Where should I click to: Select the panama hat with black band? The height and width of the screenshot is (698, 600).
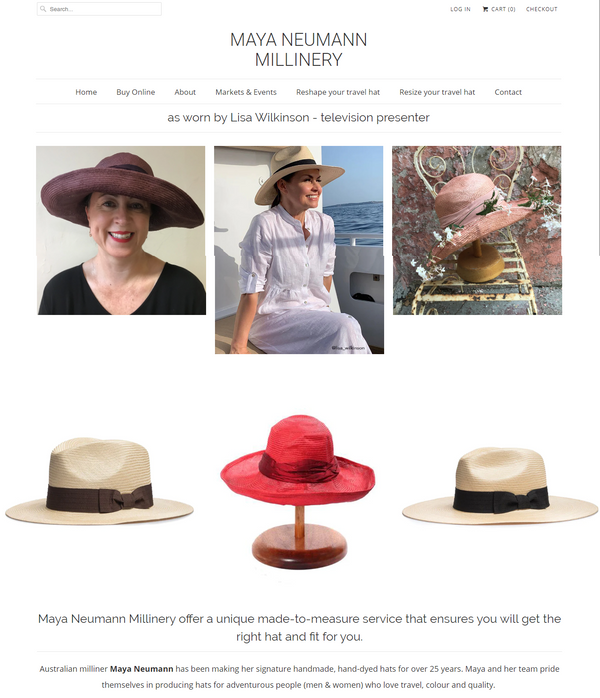pyautogui.click(x=500, y=485)
